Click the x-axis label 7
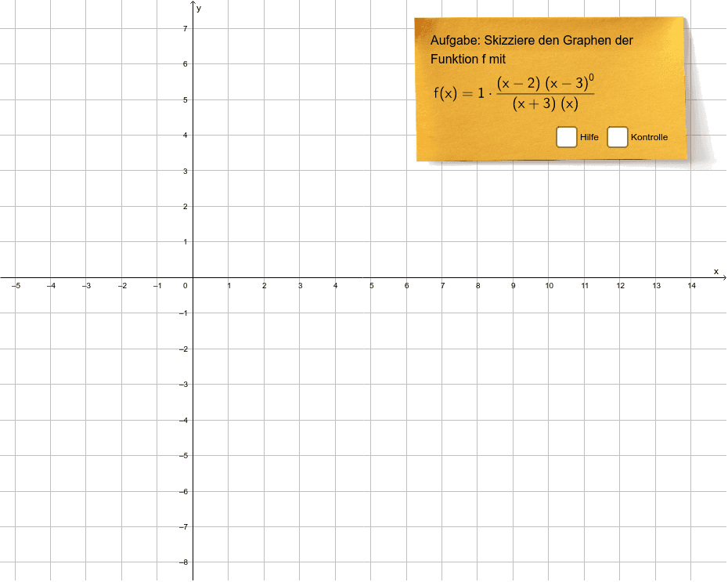The height and width of the screenshot is (582, 728). pyautogui.click(x=442, y=286)
